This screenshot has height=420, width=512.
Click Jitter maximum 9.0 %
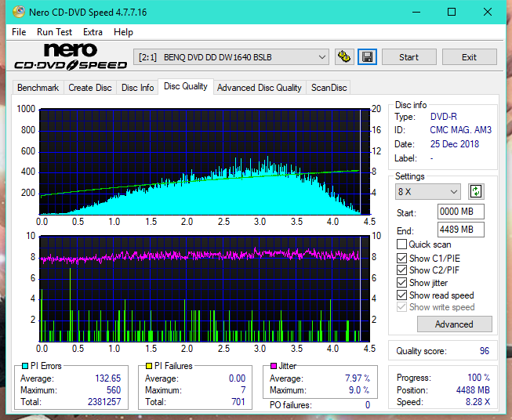[359, 390]
